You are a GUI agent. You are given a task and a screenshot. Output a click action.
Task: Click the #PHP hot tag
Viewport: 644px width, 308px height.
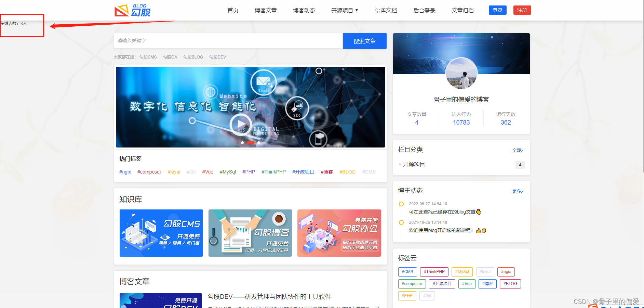[249, 172]
